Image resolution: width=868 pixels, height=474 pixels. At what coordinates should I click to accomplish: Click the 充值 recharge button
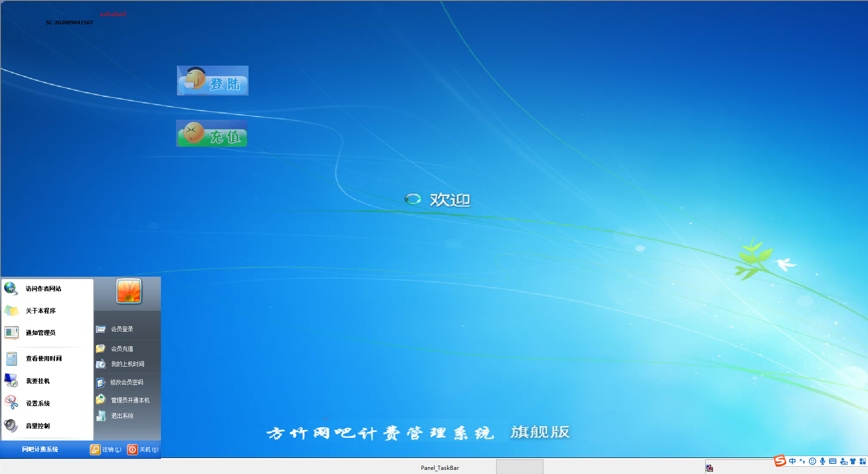(x=211, y=133)
